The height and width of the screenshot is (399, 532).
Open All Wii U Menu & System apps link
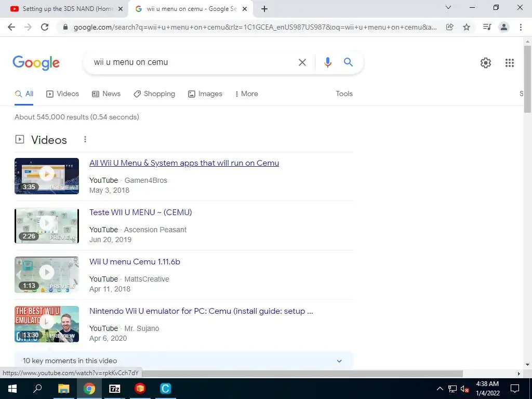[x=184, y=163]
